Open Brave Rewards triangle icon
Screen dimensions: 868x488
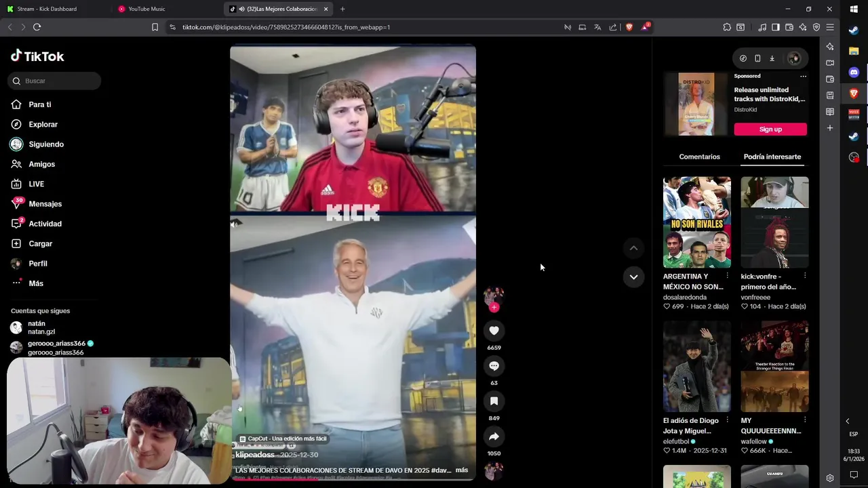tap(645, 27)
